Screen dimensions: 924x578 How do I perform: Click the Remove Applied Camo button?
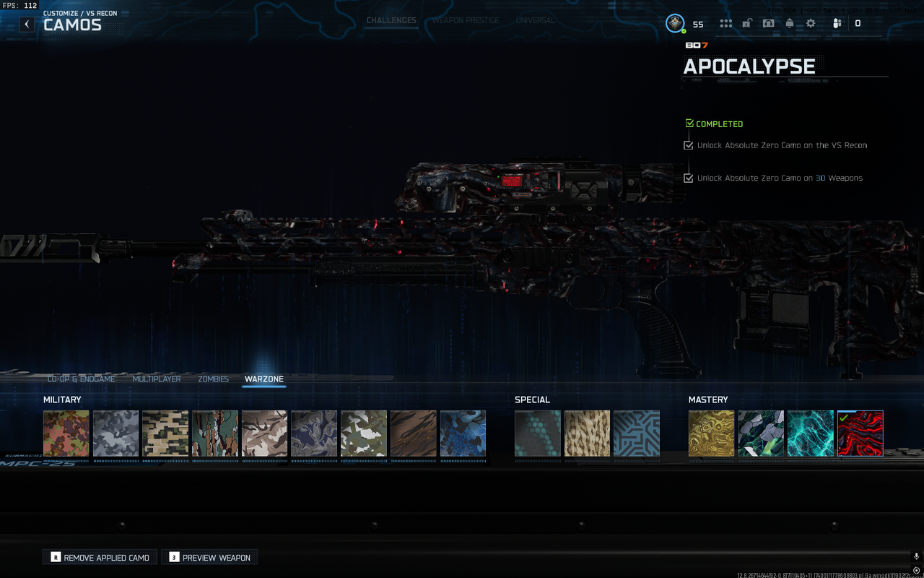[x=100, y=557]
